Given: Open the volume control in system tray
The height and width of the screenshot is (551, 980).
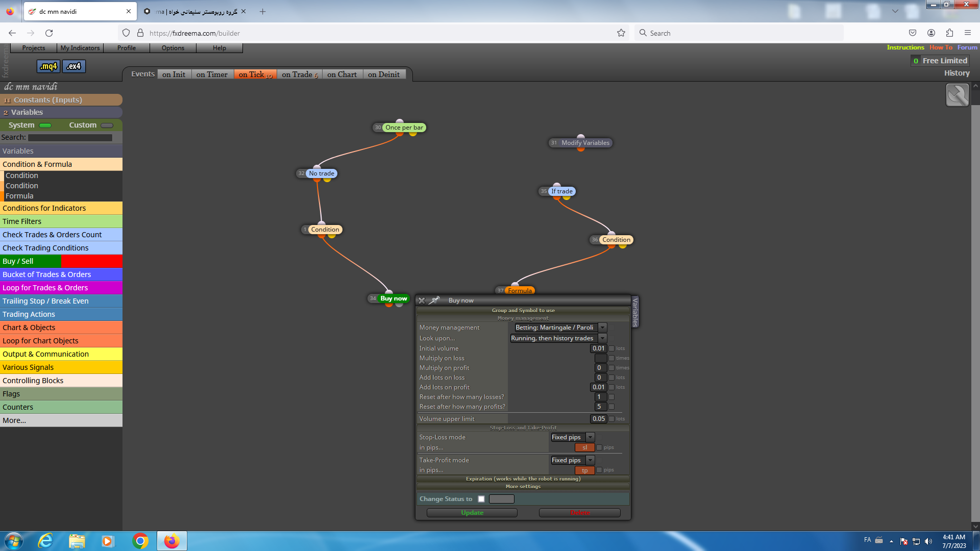Looking at the screenshot, I should pos(928,541).
